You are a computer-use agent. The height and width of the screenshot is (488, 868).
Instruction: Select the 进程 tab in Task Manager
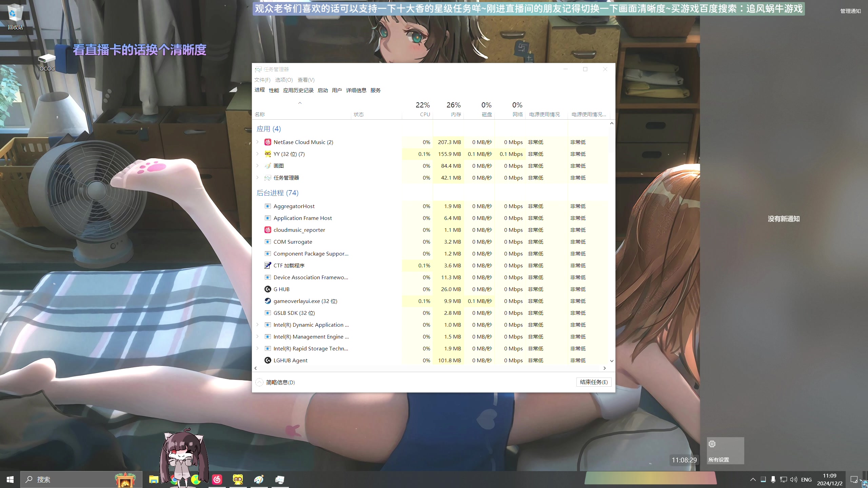pyautogui.click(x=260, y=90)
